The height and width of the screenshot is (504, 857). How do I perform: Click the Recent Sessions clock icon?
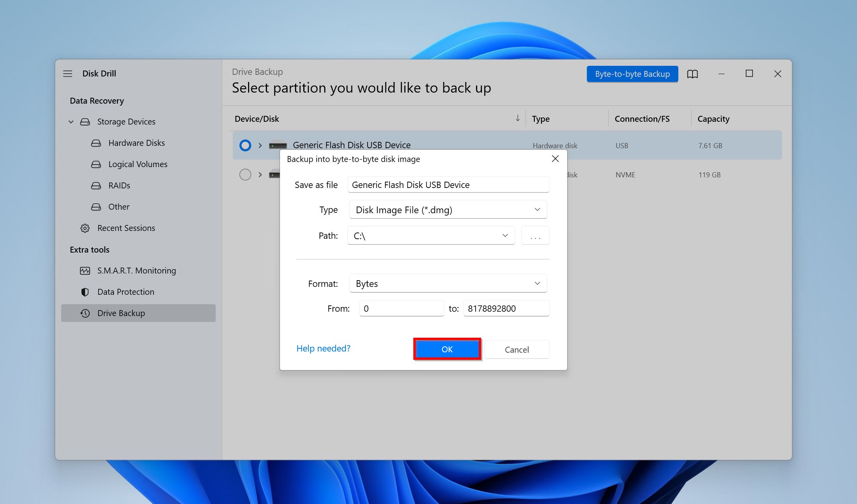tap(85, 227)
